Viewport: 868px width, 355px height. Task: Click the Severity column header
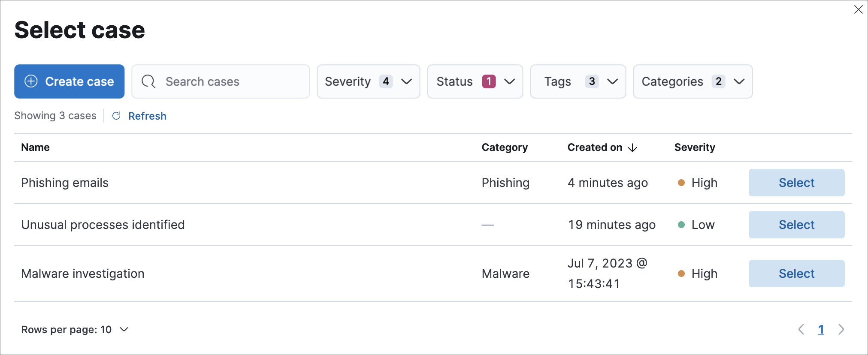[694, 147]
